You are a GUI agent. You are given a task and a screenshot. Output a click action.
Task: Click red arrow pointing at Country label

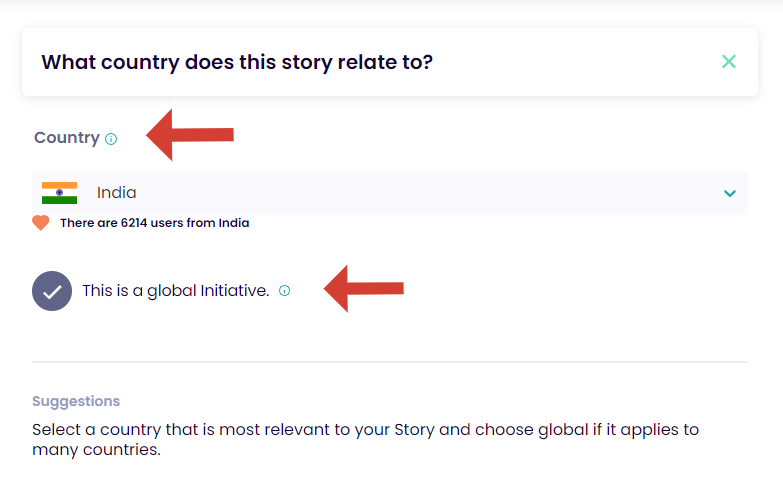tap(190, 134)
